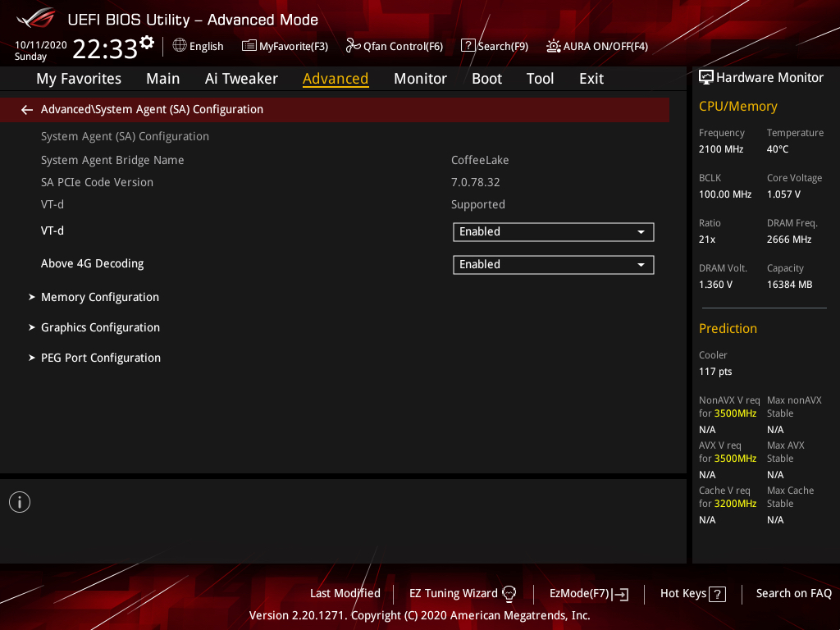Viewport: 840px width, 630px height.
Task: Click the globe language icon
Action: click(180, 46)
